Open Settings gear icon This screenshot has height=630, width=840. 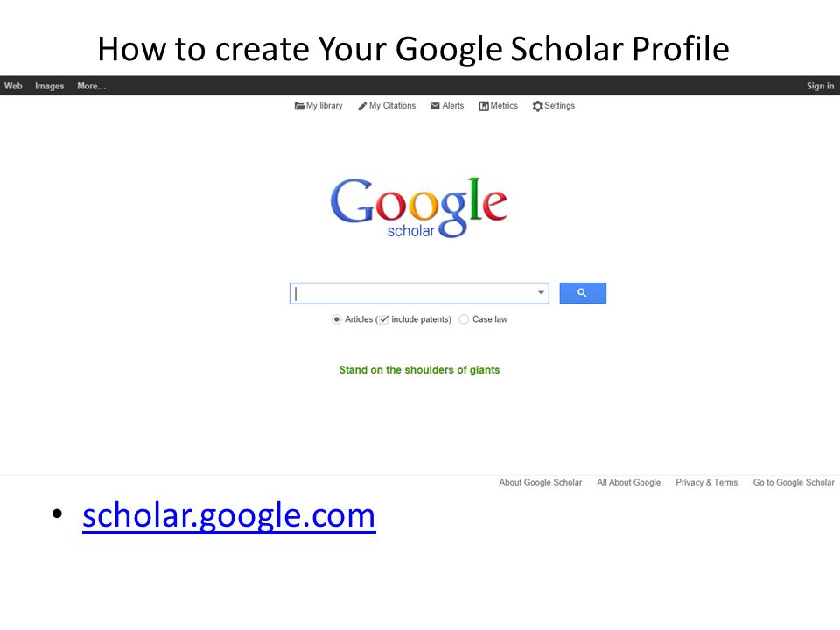(x=538, y=106)
